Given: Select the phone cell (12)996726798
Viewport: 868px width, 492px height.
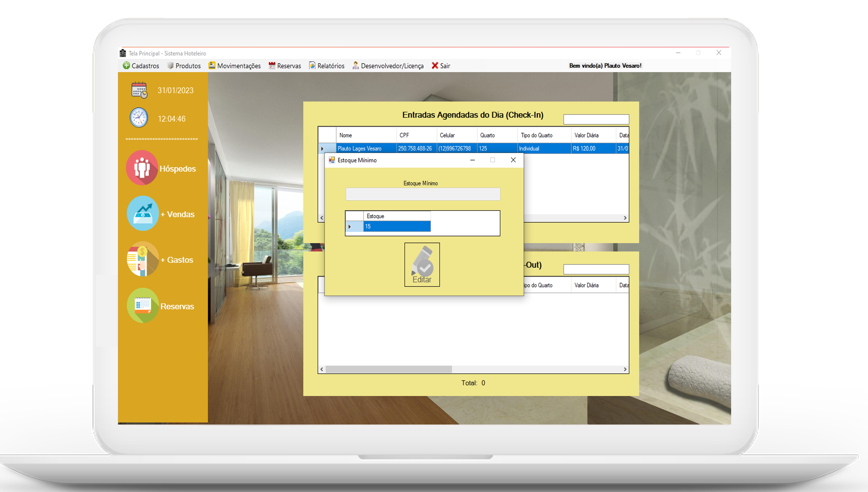Looking at the screenshot, I should [457, 148].
